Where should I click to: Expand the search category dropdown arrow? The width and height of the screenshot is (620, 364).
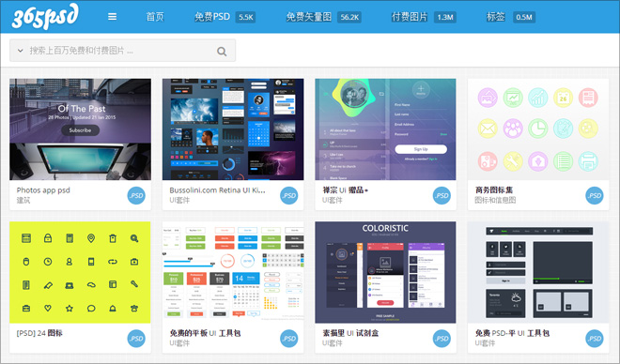20,51
